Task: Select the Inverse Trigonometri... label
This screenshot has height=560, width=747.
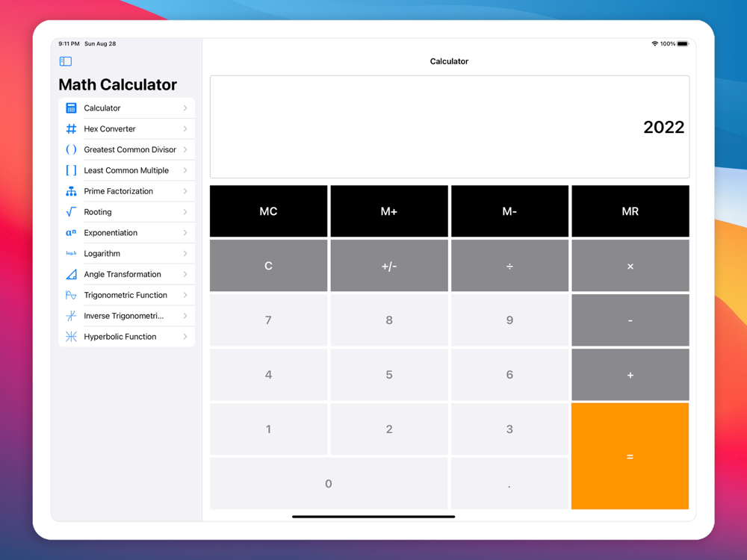Action: [124, 316]
